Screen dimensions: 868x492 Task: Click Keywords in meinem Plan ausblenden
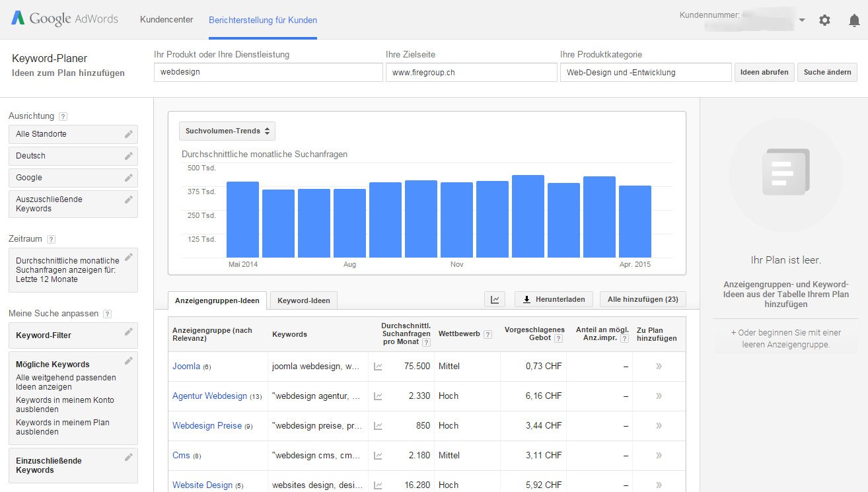coord(63,427)
